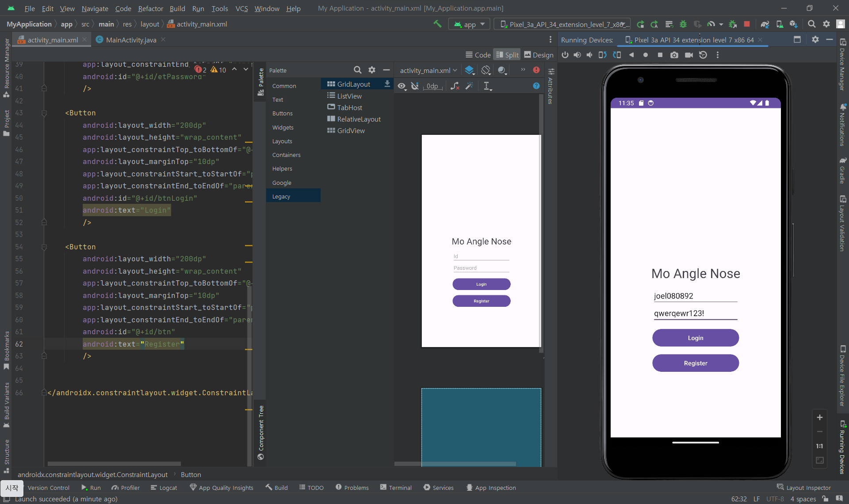The height and width of the screenshot is (504, 849).
Task: Click the red Stop app button
Action: pos(747,24)
